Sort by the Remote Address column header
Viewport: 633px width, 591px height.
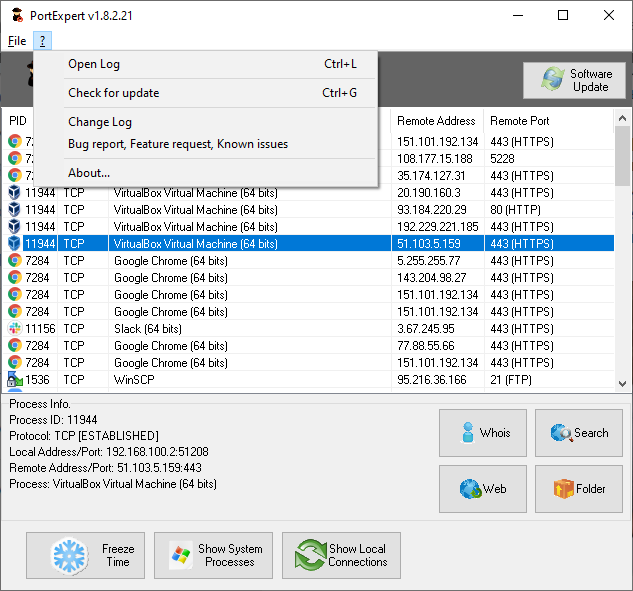[x=436, y=121]
